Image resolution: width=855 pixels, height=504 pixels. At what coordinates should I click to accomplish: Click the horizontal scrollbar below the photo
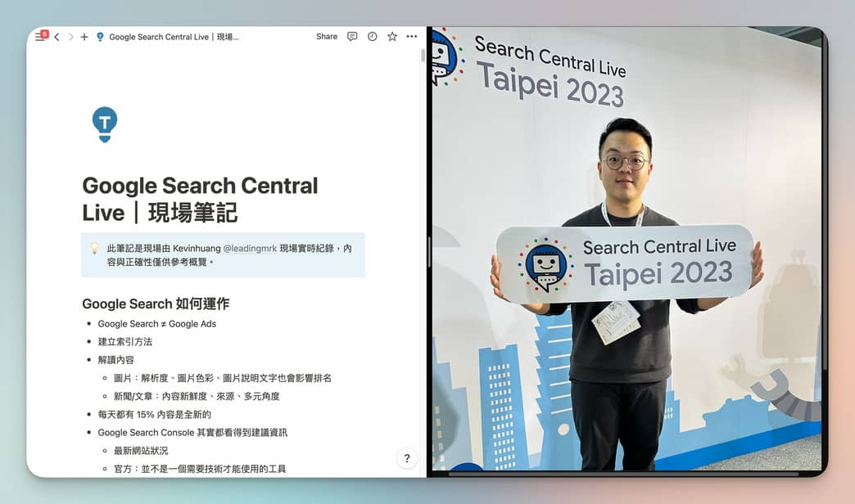(623, 474)
